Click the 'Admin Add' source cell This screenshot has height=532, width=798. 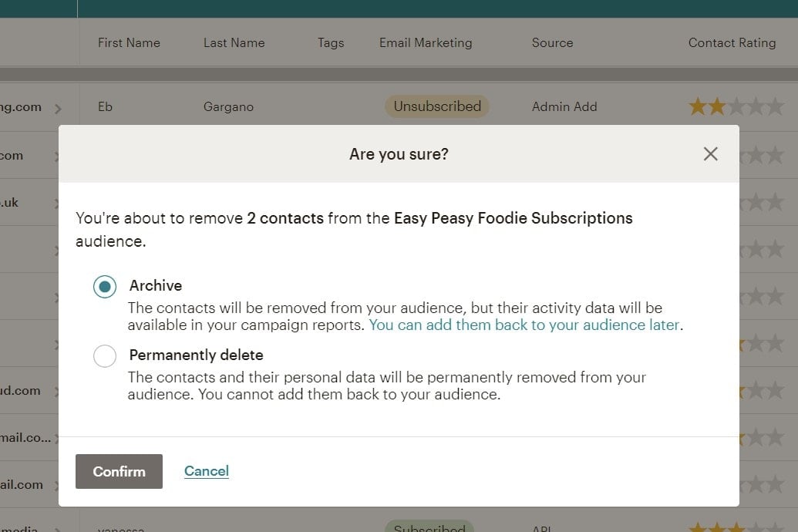tap(564, 107)
